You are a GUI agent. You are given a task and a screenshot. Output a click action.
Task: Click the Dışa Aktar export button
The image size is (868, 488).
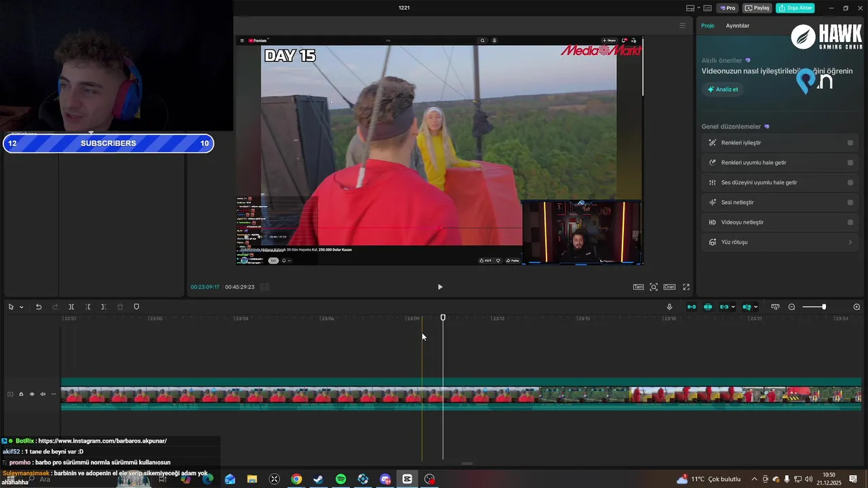click(x=795, y=8)
